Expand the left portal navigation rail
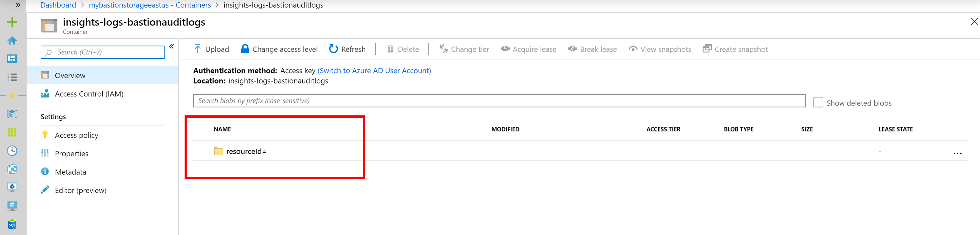This screenshot has width=980, height=235. point(17,5)
